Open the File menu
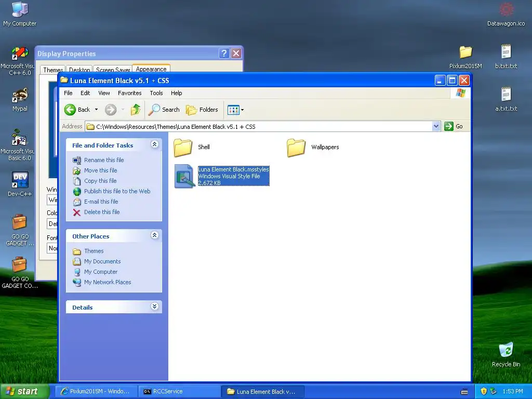The height and width of the screenshot is (399, 532). [x=68, y=93]
